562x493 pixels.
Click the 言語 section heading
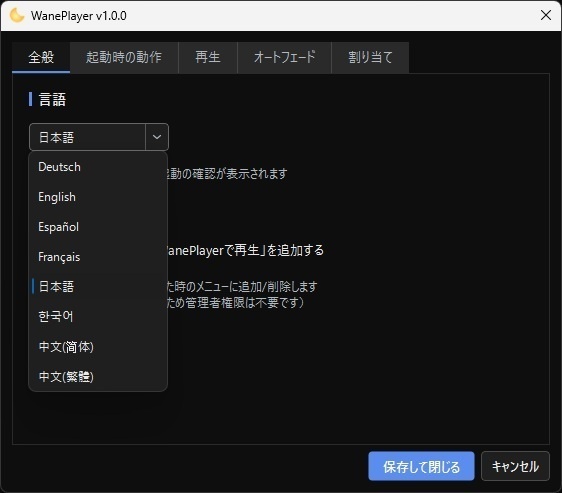[52, 99]
